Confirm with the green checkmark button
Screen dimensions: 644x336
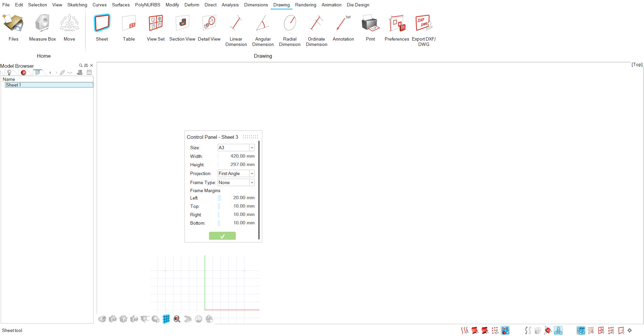(x=222, y=236)
